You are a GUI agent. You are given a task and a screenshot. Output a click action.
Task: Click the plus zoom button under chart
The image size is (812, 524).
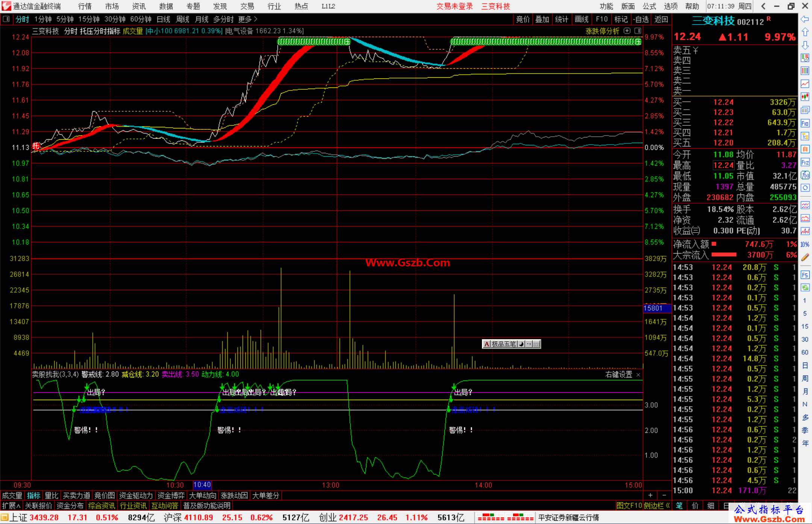650,495
